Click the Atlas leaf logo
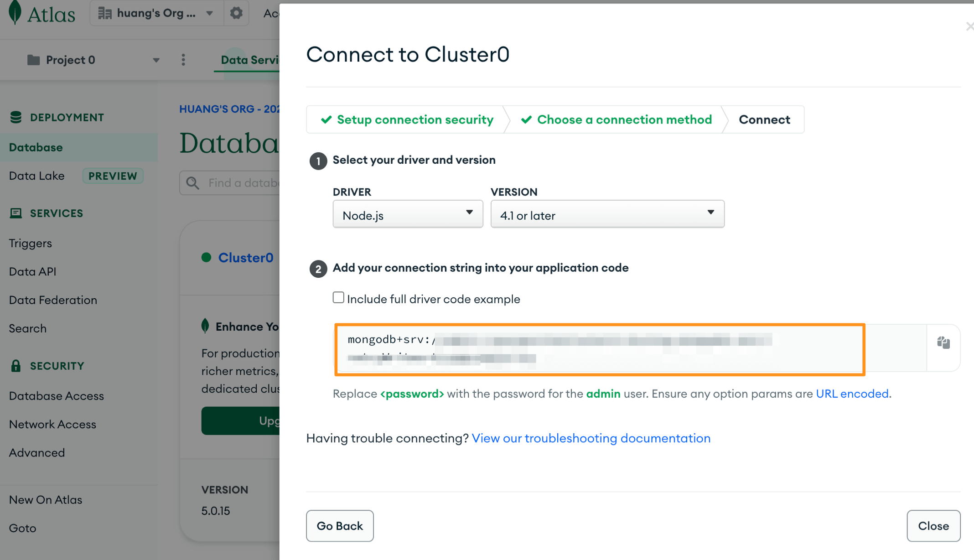The height and width of the screenshot is (560, 974). click(x=16, y=13)
